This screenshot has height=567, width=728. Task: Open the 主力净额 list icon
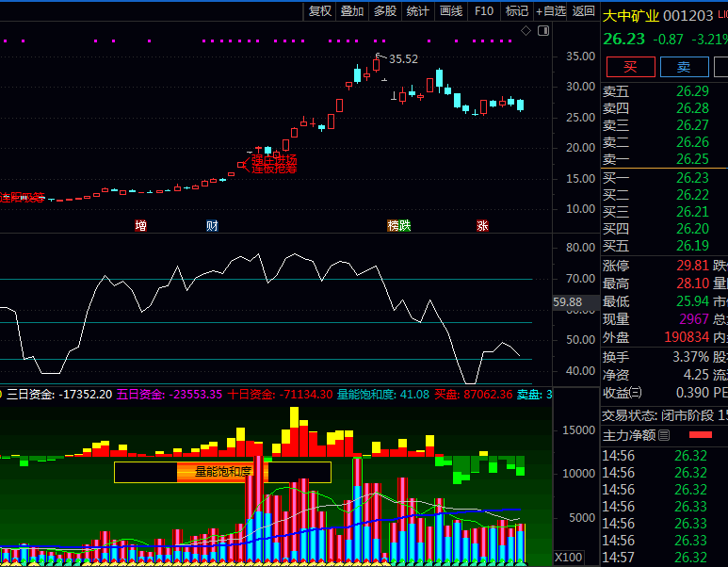tap(664, 435)
